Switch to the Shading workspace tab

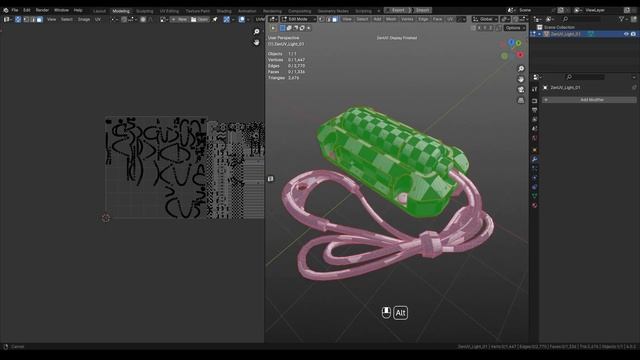tap(224, 11)
